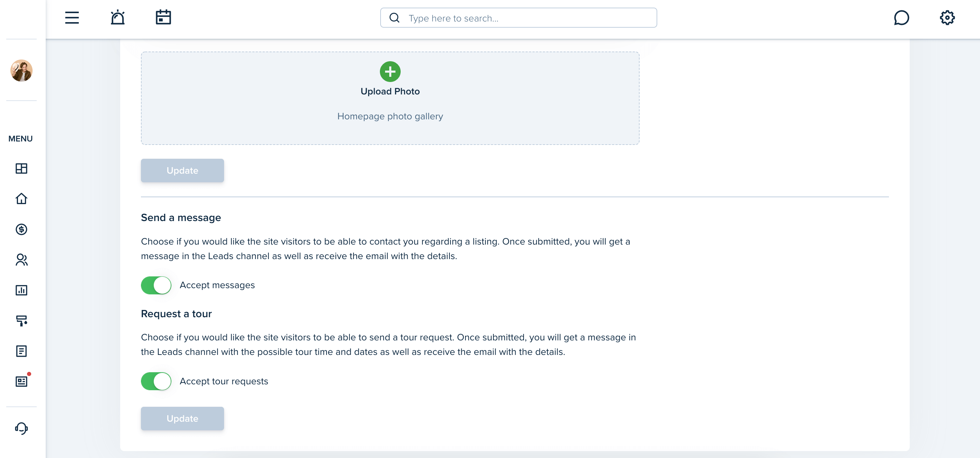Open the document page icon in sidebar

point(21,351)
